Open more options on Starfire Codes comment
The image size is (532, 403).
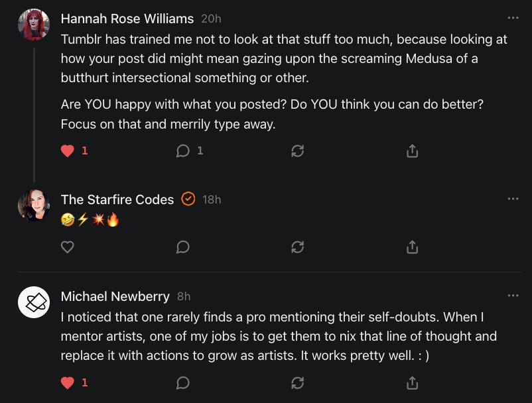point(513,199)
